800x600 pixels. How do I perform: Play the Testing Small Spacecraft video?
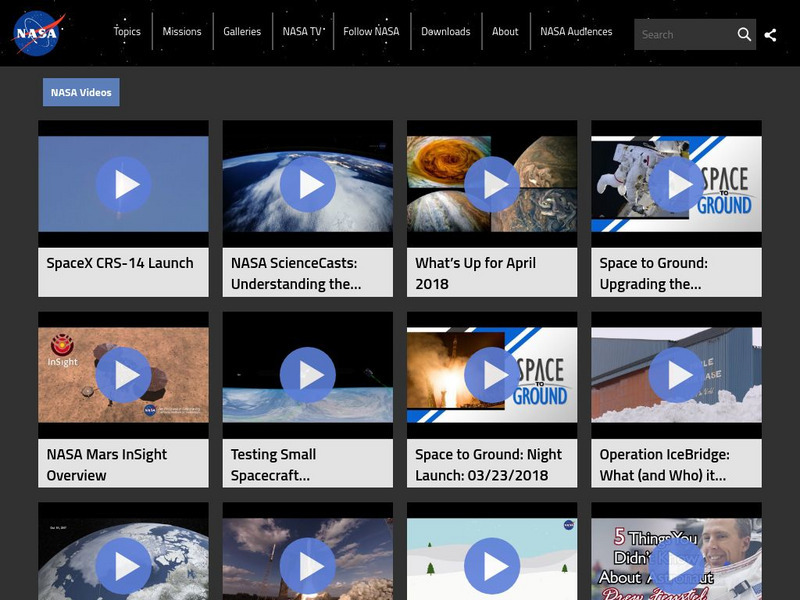[x=306, y=373]
